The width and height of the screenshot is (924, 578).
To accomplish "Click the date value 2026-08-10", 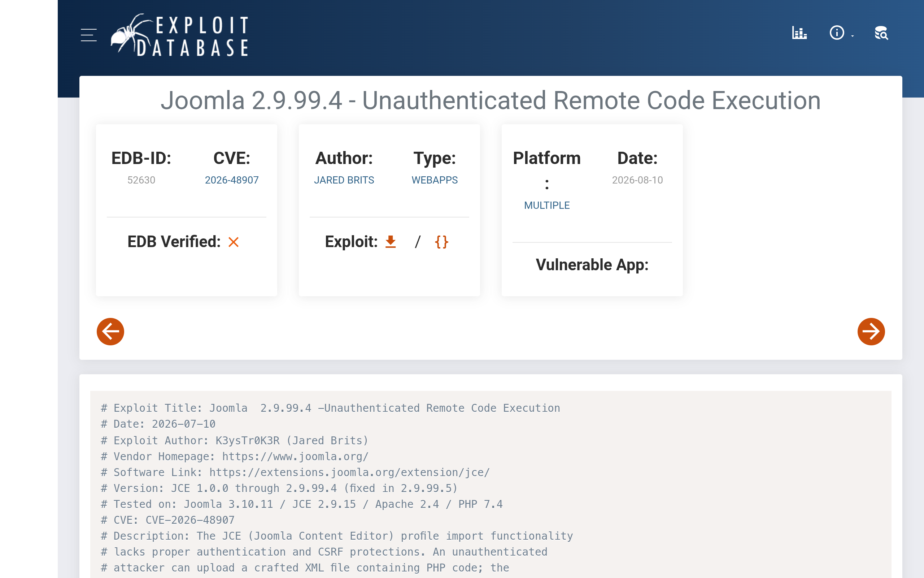I will pos(637,180).
